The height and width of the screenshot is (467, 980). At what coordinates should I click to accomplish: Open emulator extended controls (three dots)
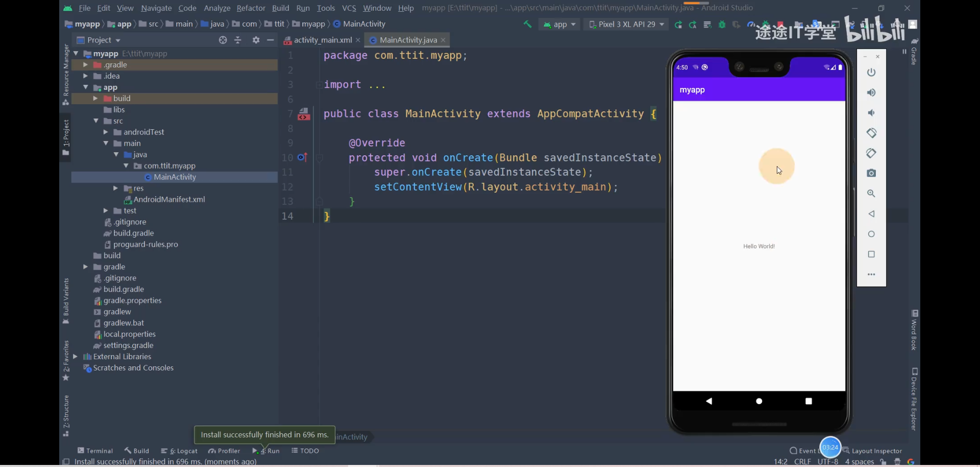[871, 274]
